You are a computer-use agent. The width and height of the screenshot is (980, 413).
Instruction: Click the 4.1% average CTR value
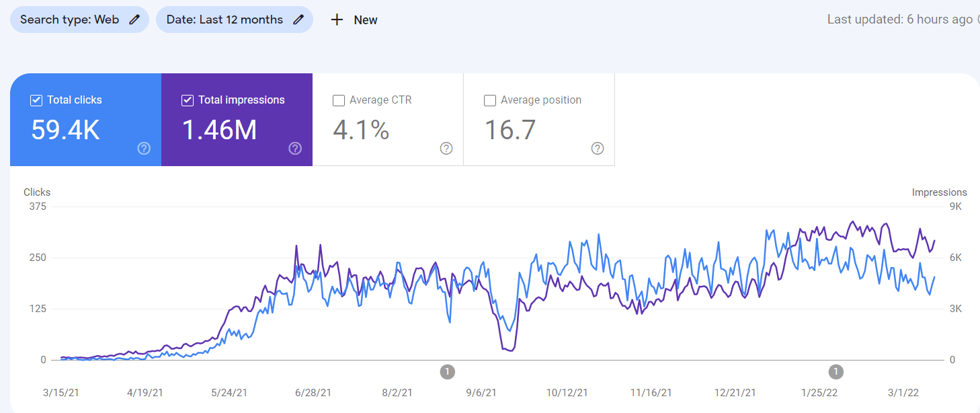(361, 130)
